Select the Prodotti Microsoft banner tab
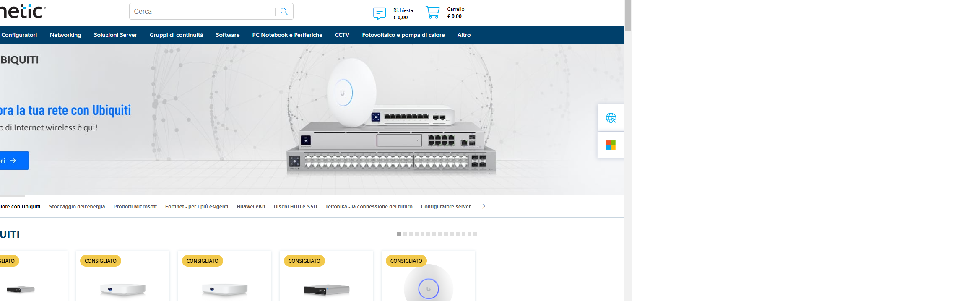 [135, 207]
